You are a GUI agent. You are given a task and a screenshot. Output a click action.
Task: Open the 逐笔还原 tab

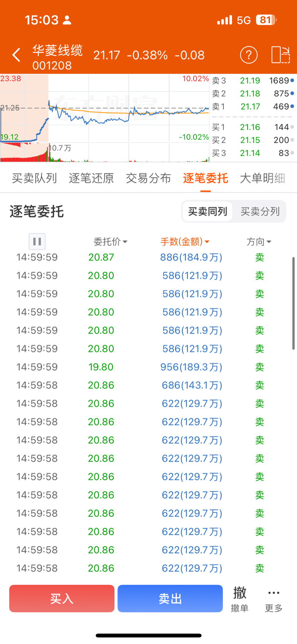coord(91,178)
